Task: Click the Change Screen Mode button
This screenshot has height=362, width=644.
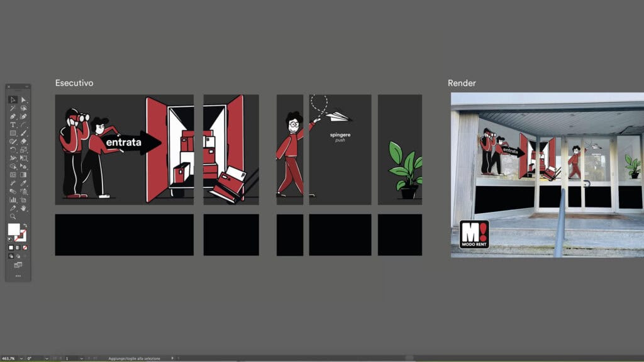Action: coord(18,265)
